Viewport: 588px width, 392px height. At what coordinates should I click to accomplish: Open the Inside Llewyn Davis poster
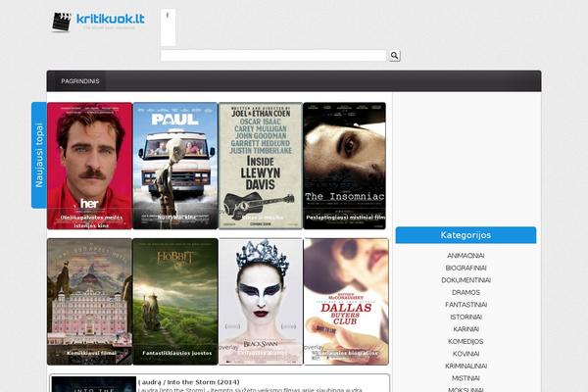click(261, 166)
